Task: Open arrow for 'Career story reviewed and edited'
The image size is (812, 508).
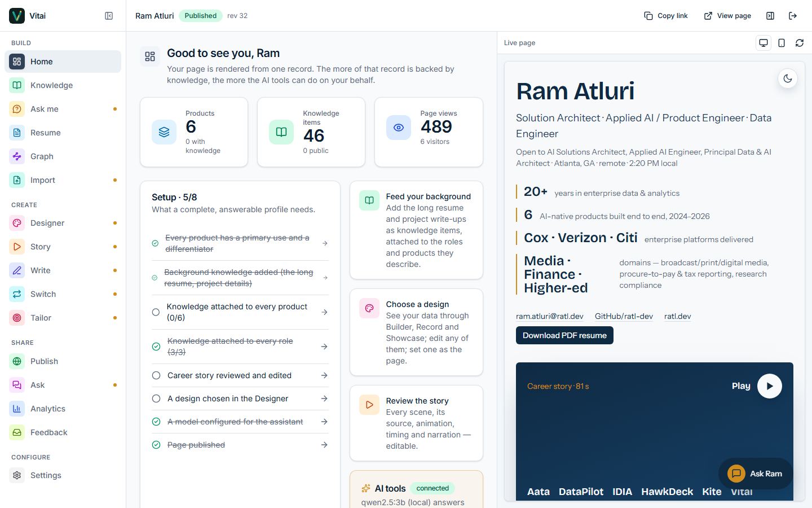Action: 324,375
